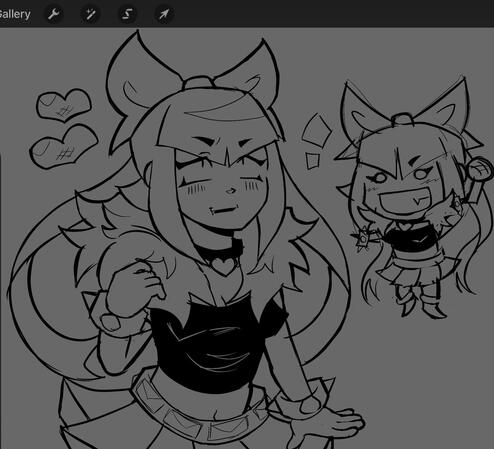Tap the small diamond sparkle shape
Screen dimensions: 494x449
312,161
